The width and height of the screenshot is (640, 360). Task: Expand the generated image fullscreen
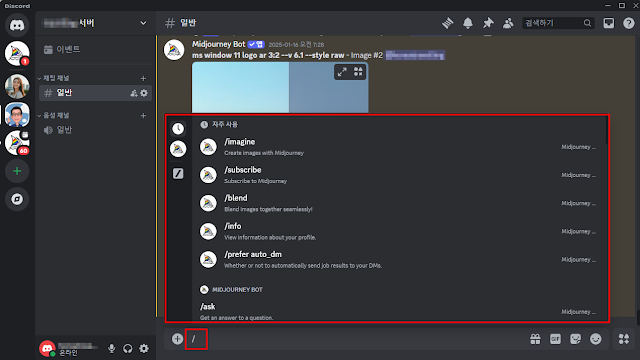point(342,72)
